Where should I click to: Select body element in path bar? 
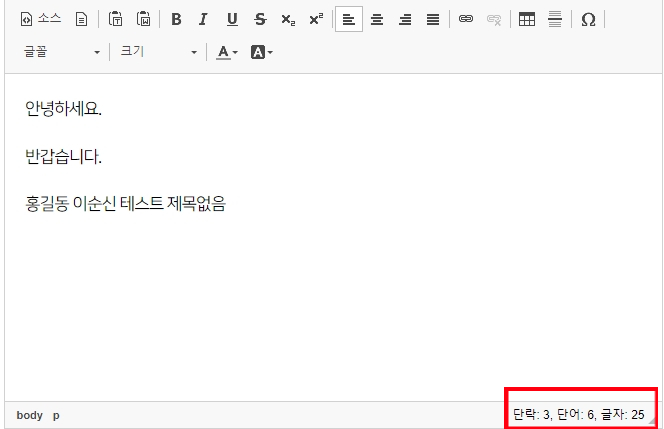[30, 415]
